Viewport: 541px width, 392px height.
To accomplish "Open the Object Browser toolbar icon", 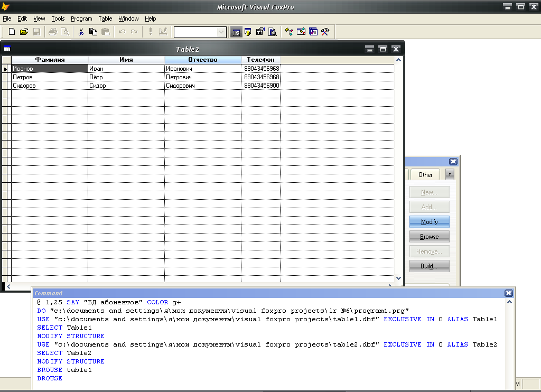I will point(301,32).
